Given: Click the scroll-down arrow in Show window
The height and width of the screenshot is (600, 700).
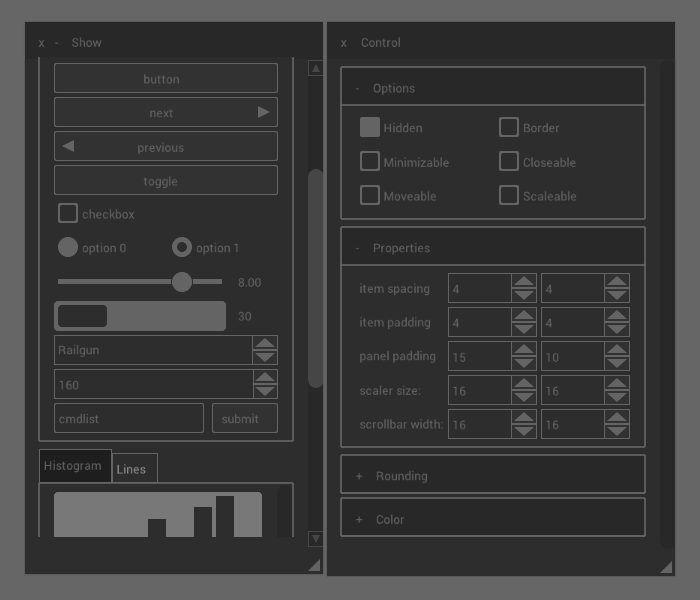Looking at the screenshot, I should (316, 538).
